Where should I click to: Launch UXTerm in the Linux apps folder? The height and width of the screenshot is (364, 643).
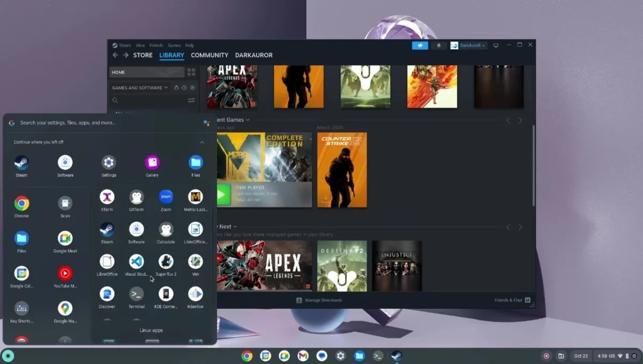tap(137, 197)
